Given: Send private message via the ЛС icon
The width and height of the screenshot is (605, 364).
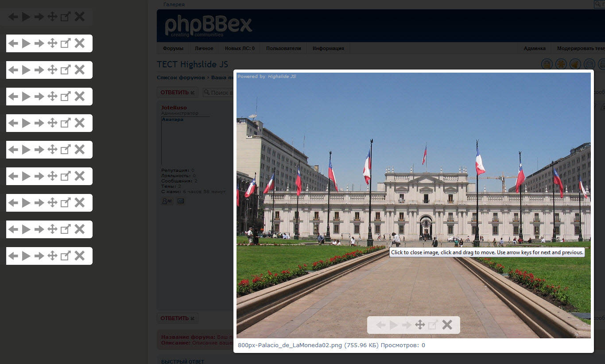Looking at the screenshot, I should click(x=167, y=201).
